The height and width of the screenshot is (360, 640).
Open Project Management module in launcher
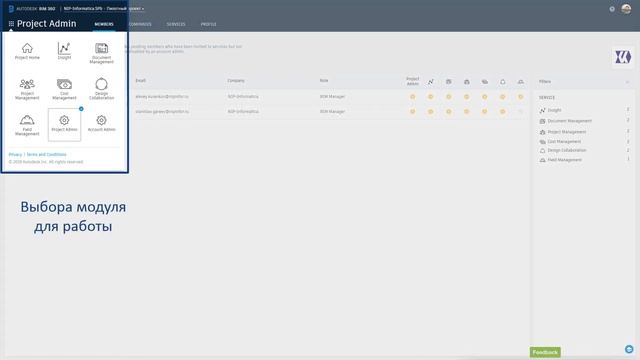(27, 89)
